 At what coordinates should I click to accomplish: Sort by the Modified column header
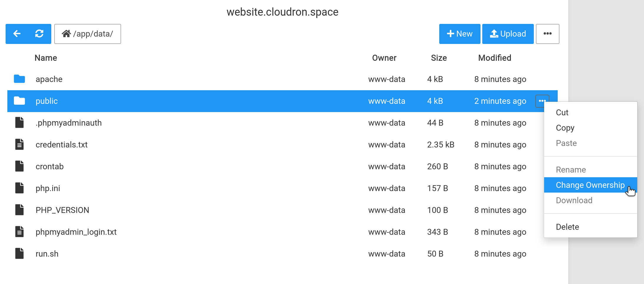point(495,58)
